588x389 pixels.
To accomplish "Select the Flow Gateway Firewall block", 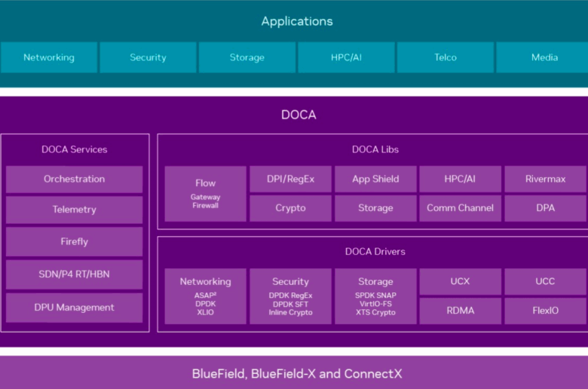I will coord(206,194).
